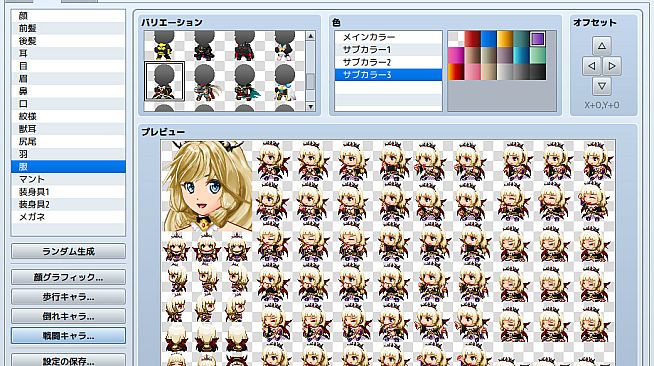This screenshot has height=366, width=654.
Task: Select 鼻 in the parts list
Action: [68, 91]
